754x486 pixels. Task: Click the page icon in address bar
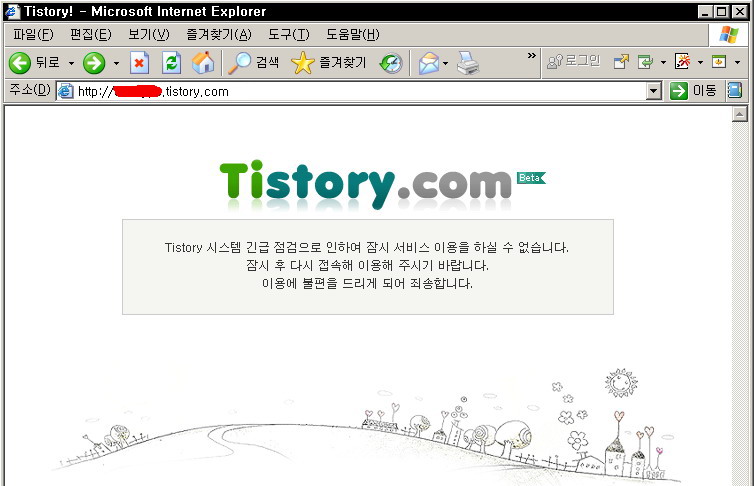[66, 91]
